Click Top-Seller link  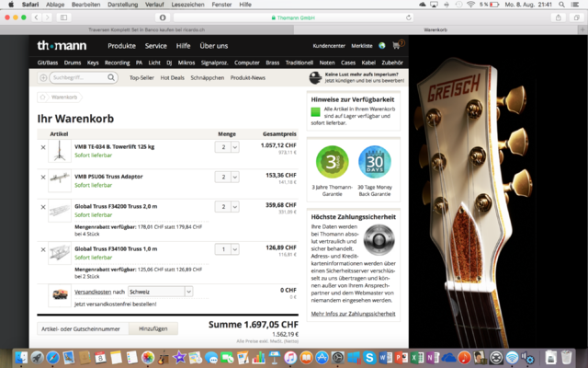141,77
